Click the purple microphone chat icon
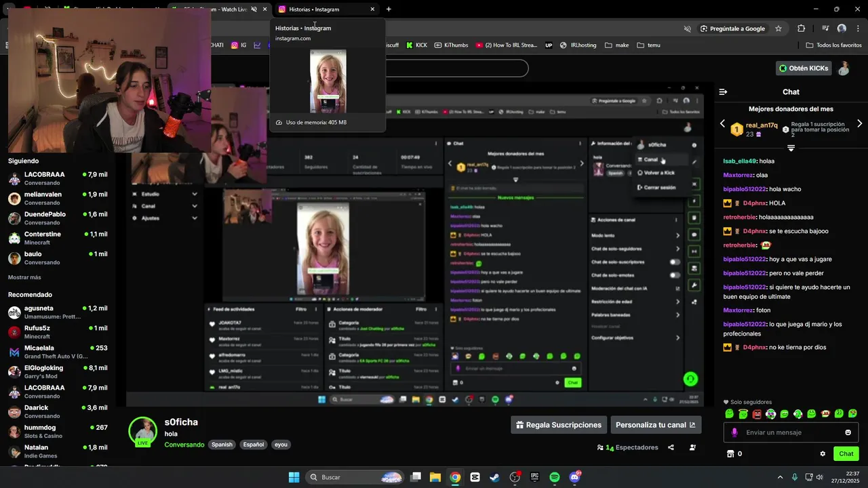The image size is (868, 488). [734, 432]
